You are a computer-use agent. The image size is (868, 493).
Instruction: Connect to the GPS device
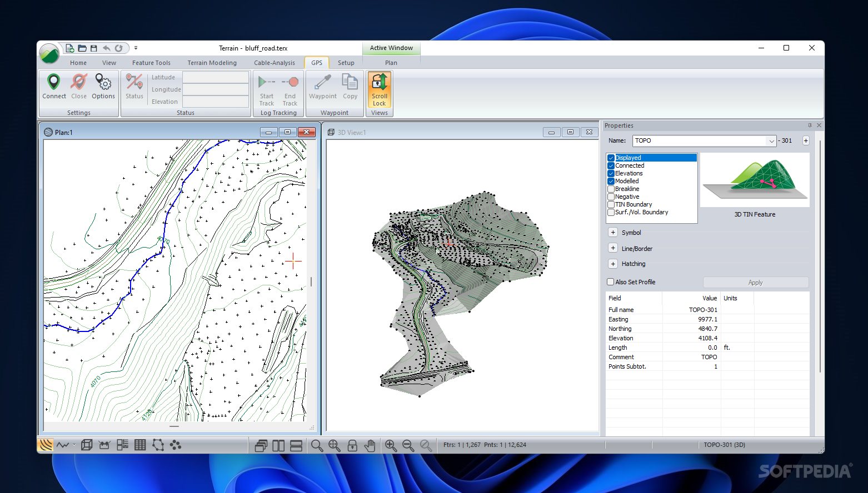(x=54, y=87)
